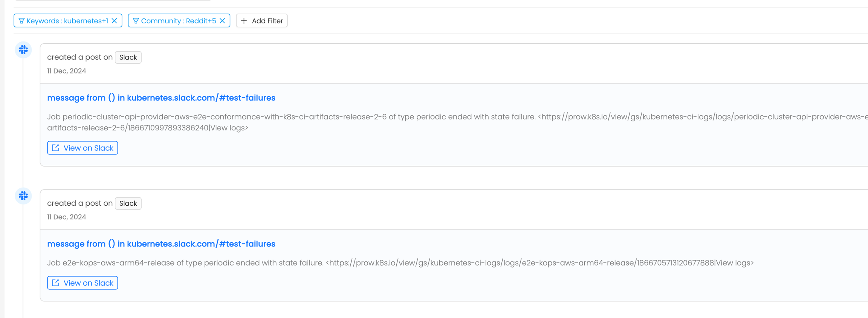
Task: Click the funnel icon in the Community chip
Action: (x=136, y=21)
